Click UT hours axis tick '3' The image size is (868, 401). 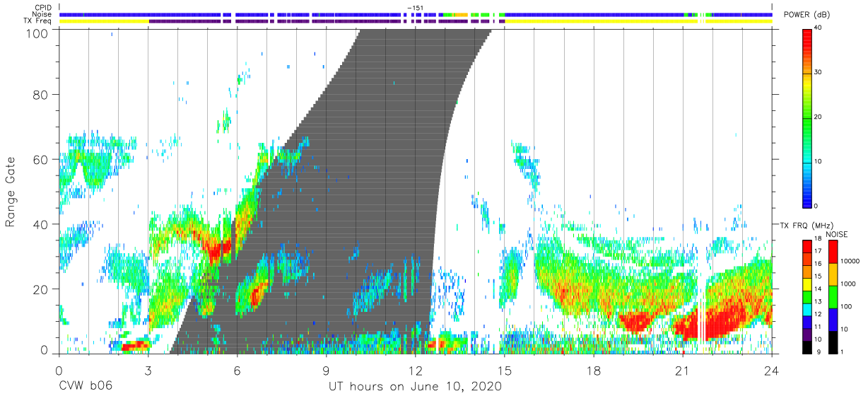click(148, 370)
